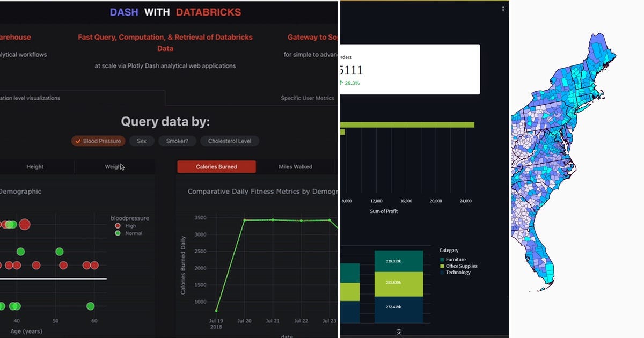Click the Technology legend swatch
The image size is (644, 338).
442,272
